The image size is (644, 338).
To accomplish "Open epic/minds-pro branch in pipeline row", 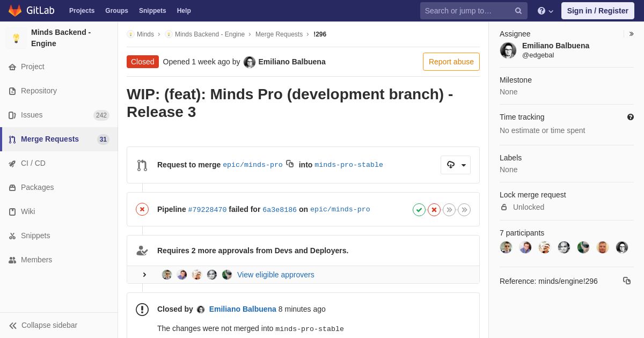I will [340, 209].
